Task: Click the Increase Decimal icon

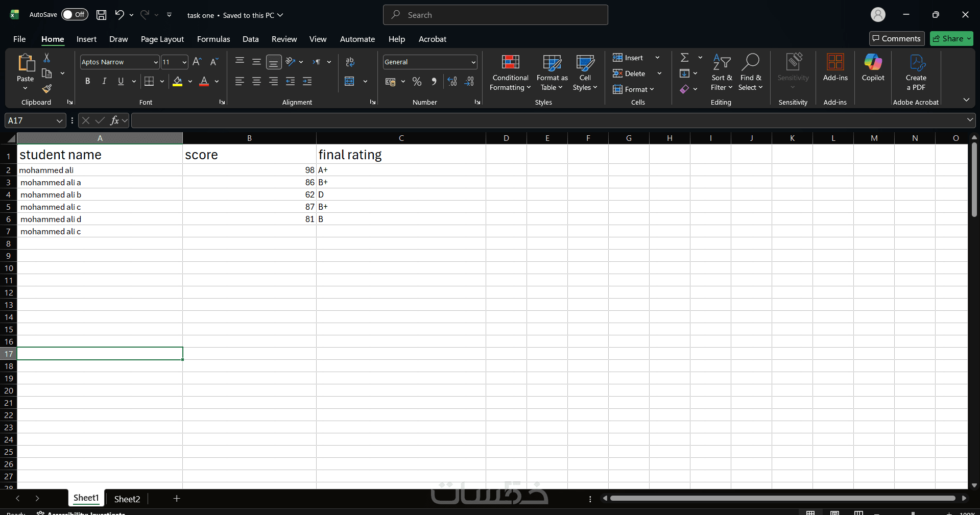Action: [452, 82]
